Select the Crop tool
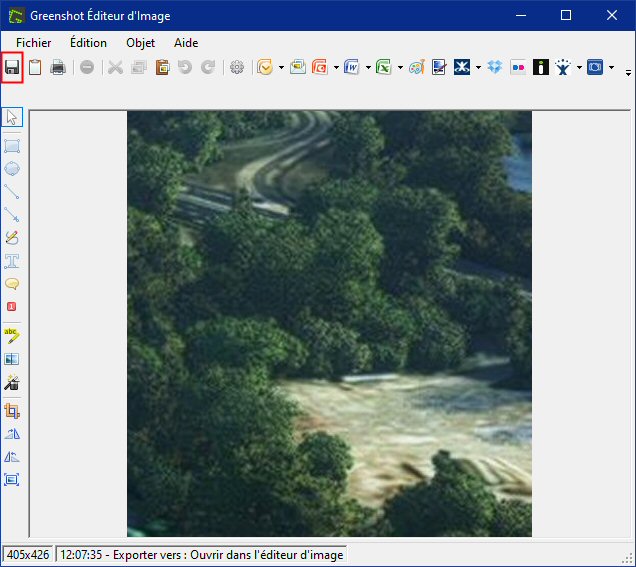This screenshot has width=636, height=567. (x=12, y=411)
